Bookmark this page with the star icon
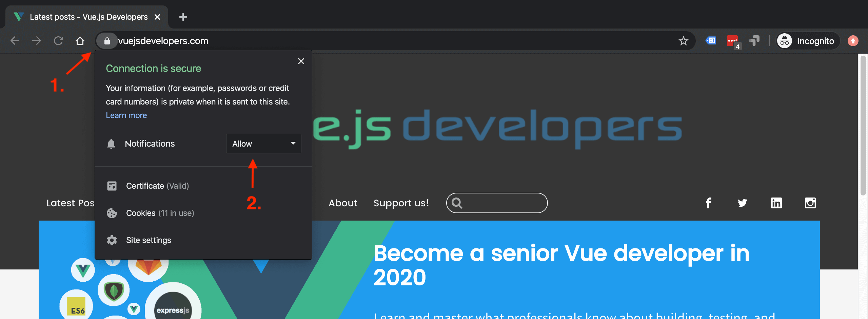This screenshot has height=319, width=868. coord(683,41)
